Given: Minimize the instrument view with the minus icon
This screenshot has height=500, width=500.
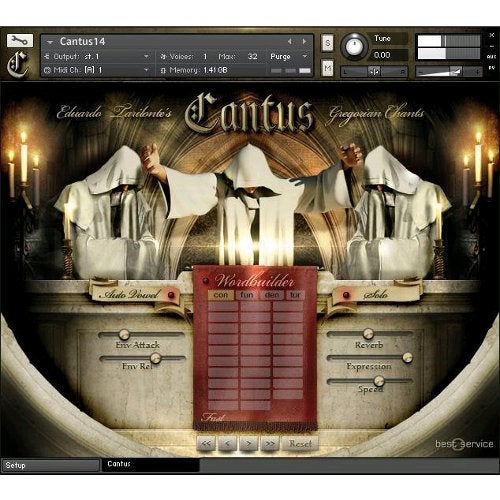Looking at the screenshot, I should pos(492,46).
